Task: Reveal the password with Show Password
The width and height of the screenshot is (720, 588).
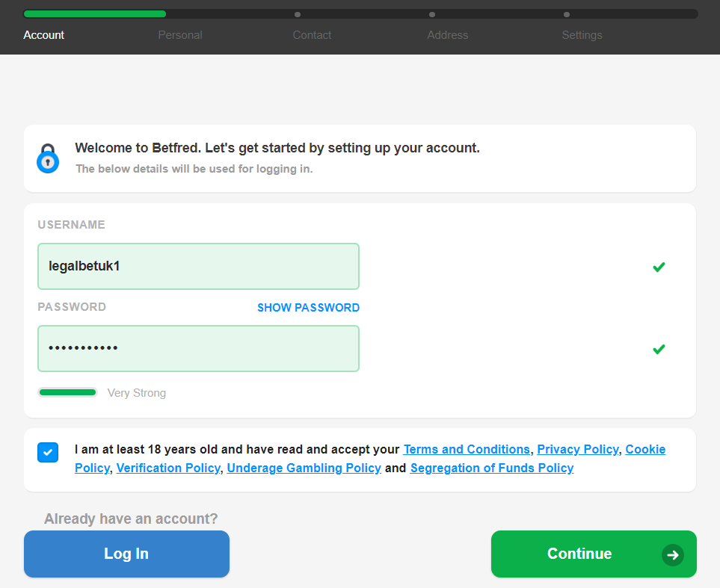Action: 308,308
